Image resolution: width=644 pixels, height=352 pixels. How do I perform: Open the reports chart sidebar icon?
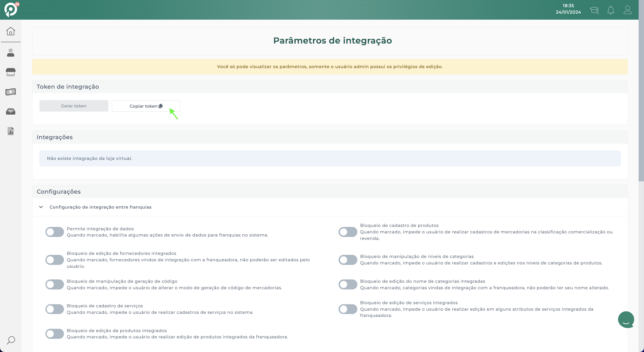click(x=11, y=131)
